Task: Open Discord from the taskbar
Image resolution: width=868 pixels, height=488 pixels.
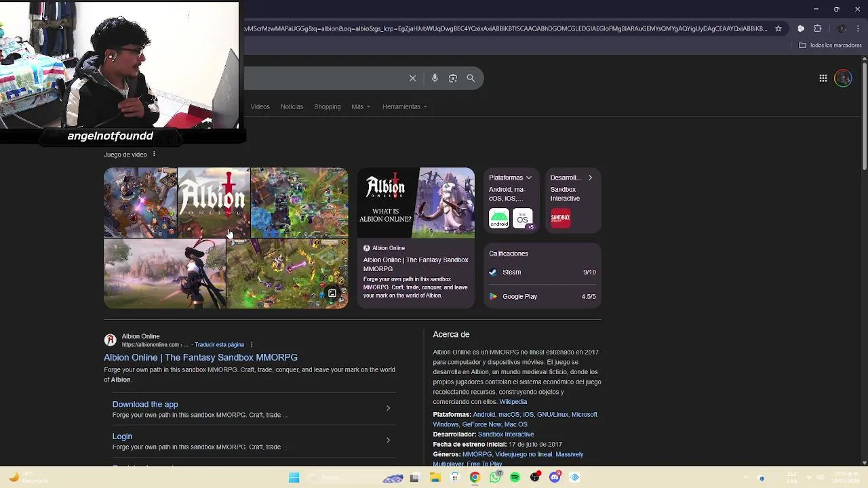Action: pos(555,478)
